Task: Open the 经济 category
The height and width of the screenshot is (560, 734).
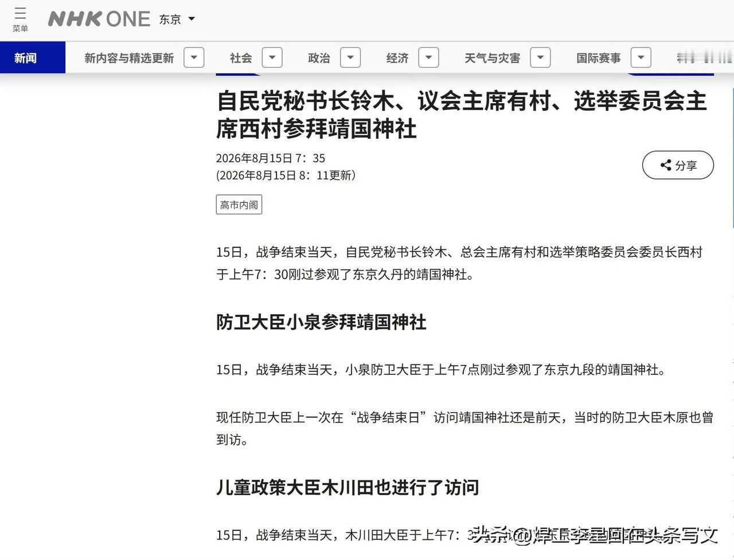Action: click(397, 58)
